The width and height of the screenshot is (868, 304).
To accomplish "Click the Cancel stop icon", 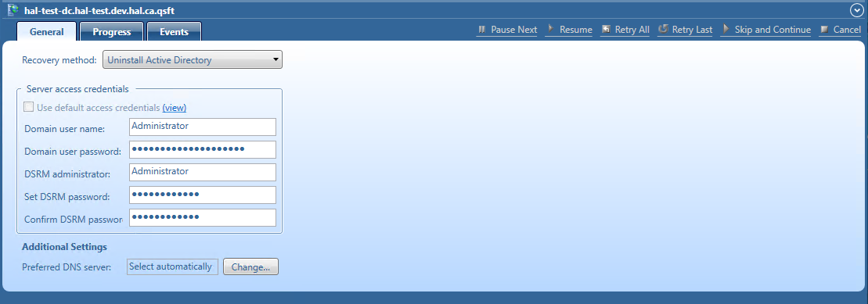I will click(x=824, y=29).
